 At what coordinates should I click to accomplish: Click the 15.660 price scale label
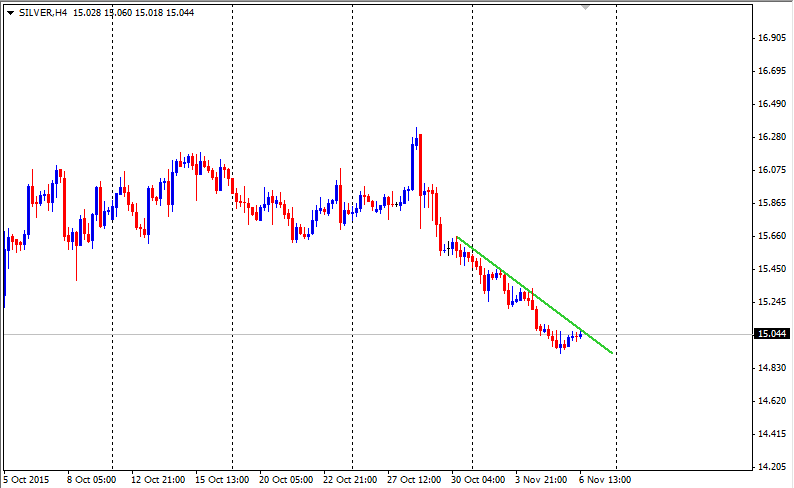[772, 236]
